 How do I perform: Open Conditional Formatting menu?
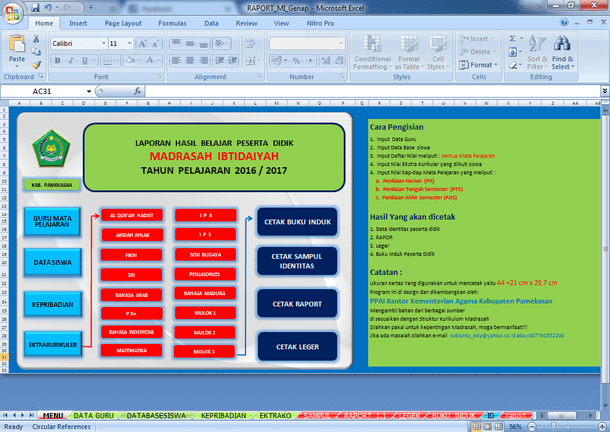(372, 53)
